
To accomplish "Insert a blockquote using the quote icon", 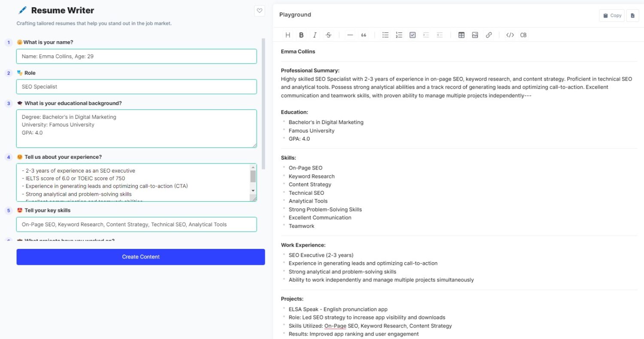I will click(364, 35).
